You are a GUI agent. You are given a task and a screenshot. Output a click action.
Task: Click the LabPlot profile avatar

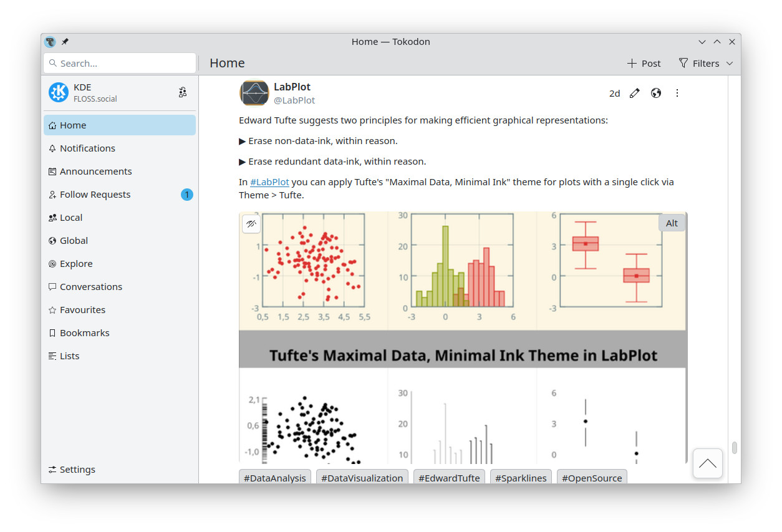(254, 93)
